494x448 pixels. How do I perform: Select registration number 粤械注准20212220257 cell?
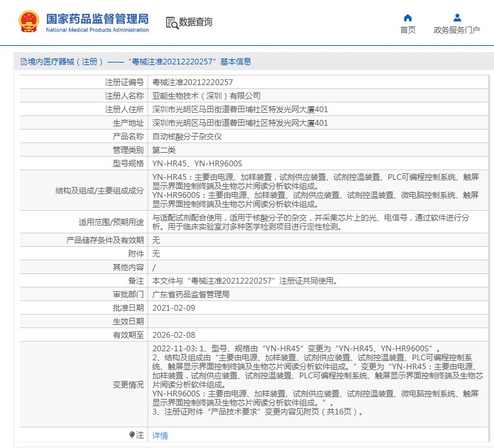pyautogui.click(x=193, y=83)
